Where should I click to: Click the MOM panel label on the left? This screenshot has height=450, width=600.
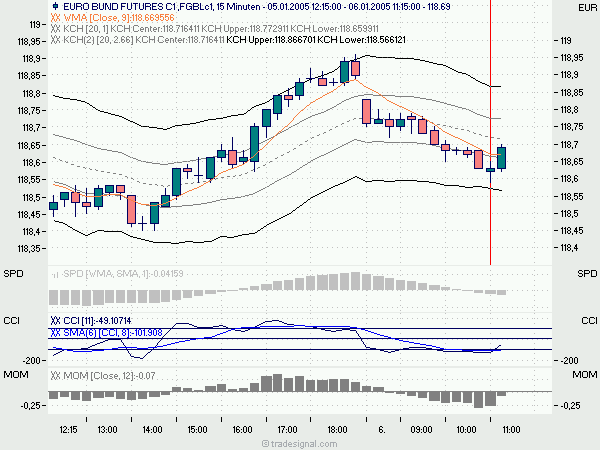tap(16, 375)
